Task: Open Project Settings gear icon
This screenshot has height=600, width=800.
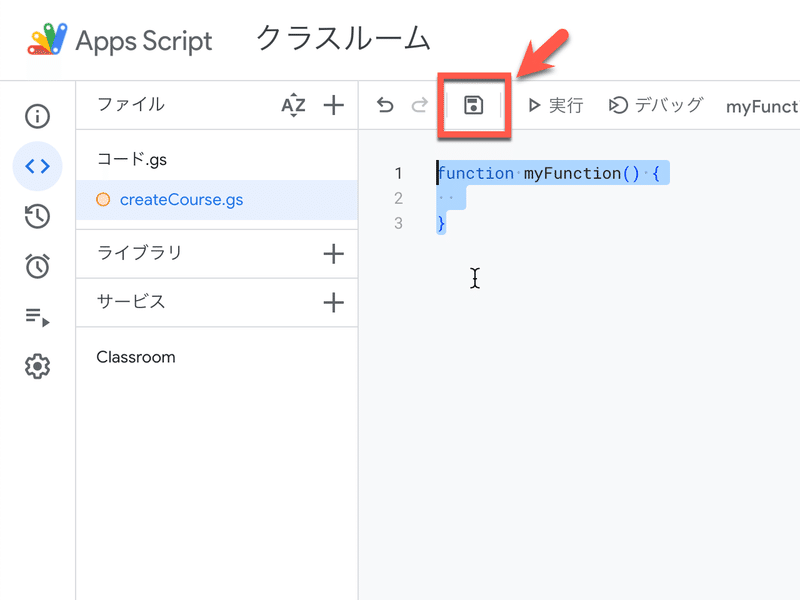Action: coord(37,366)
